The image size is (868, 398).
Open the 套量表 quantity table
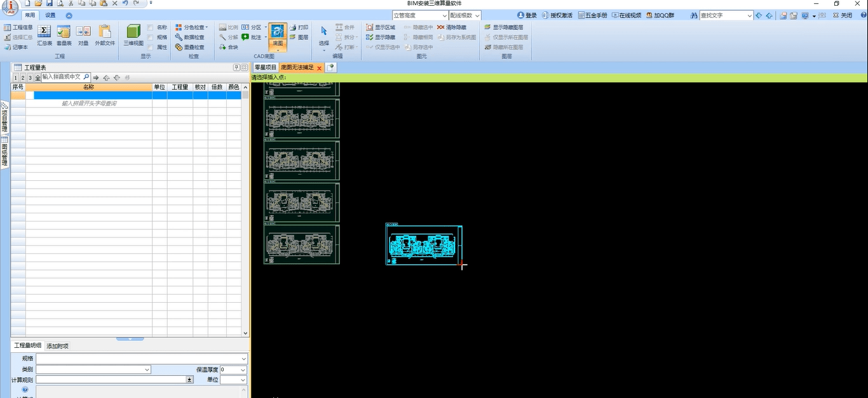pyautogui.click(x=64, y=35)
